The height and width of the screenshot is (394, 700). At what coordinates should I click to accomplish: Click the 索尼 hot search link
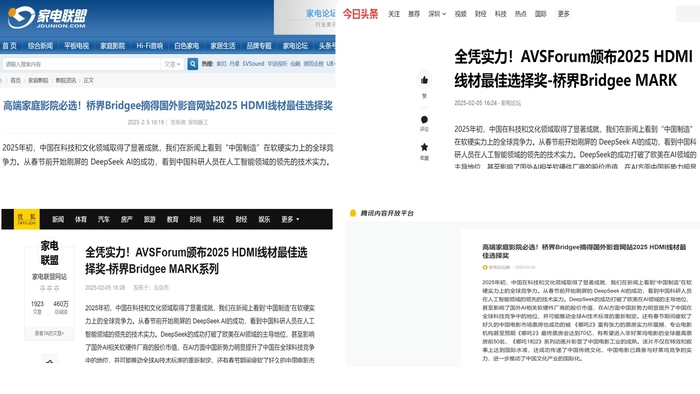[x=221, y=64]
